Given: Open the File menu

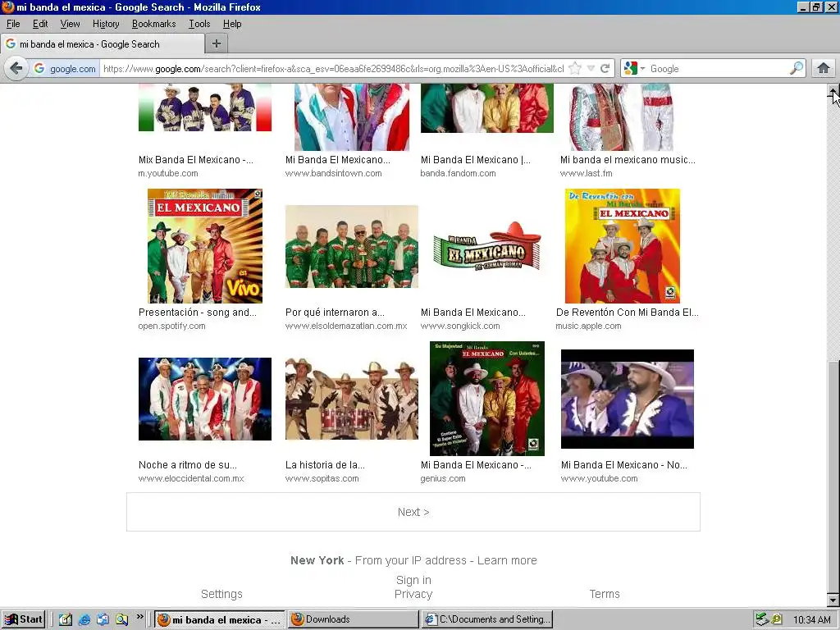Looking at the screenshot, I should [x=13, y=24].
